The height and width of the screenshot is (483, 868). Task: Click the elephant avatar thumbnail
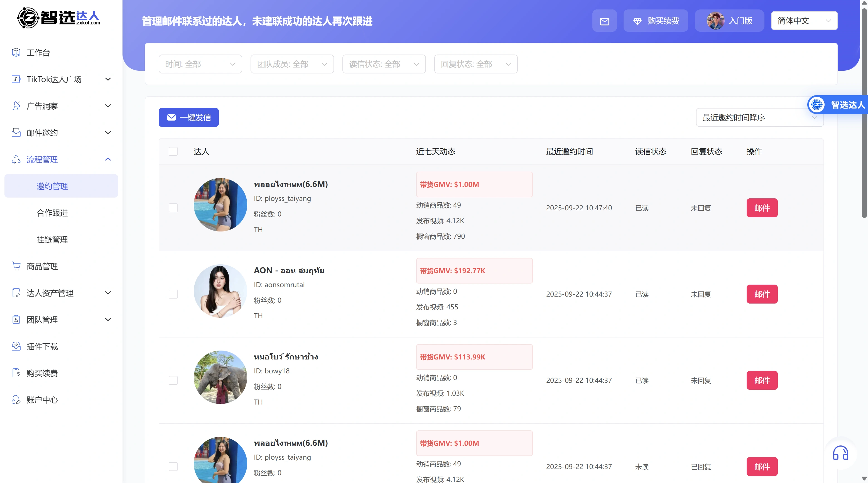click(220, 377)
